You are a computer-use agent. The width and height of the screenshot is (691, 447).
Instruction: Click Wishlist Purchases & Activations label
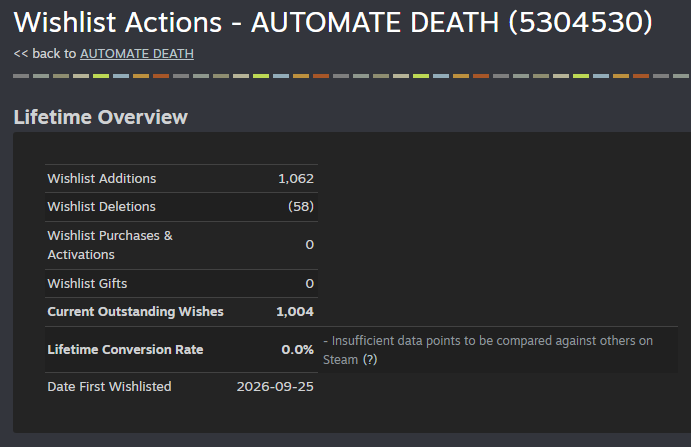click(110, 245)
